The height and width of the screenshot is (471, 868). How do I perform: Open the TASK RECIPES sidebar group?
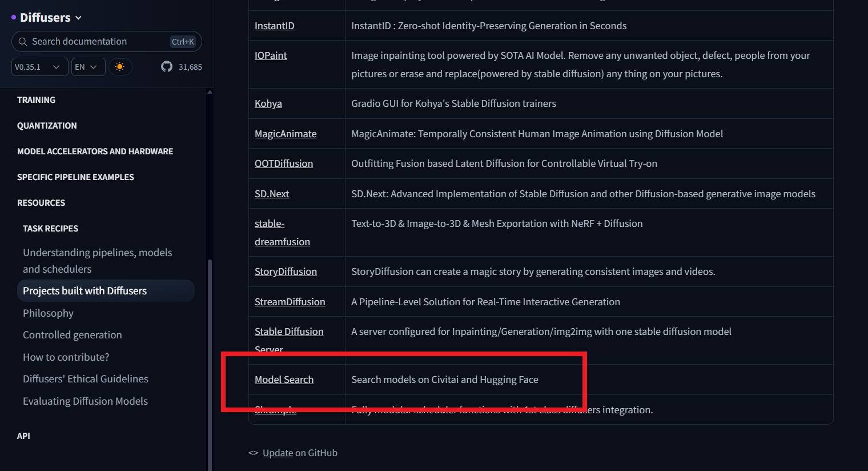coord(50,229)
